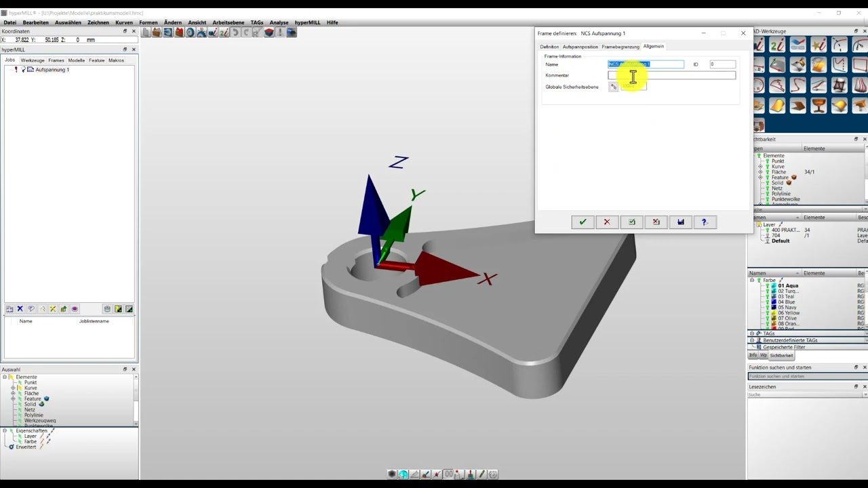Image resolution: width=868 pixels, height=488 pixels.
Task: Toggle visibility of layer 704
Action: (768, 236)
